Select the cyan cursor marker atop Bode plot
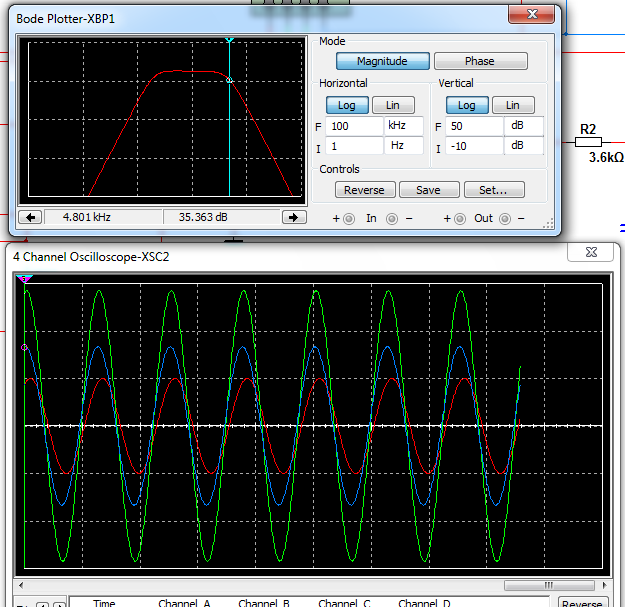This screenshot has height=607, width=625. (x=229, y=40)
